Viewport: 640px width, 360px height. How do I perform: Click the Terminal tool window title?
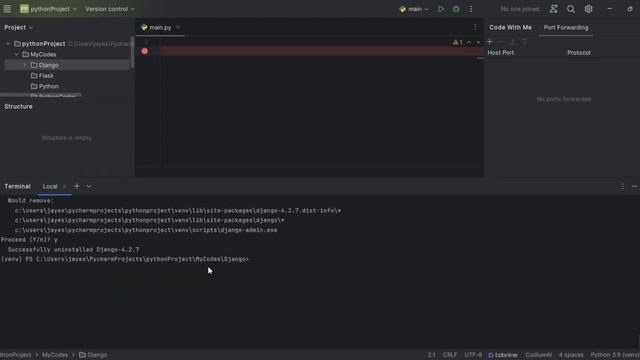click(18, 187)
